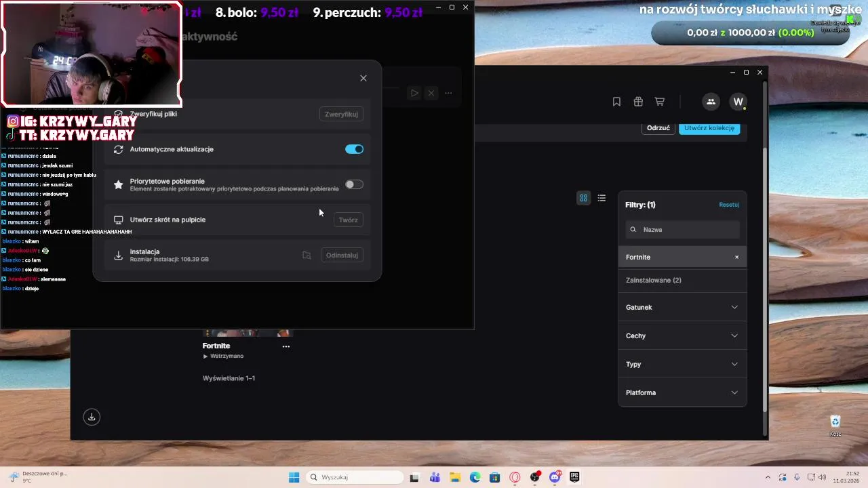
Task: Open Microsoft Edge from the taskbar
Action: pyautogui.click(x=475, y=477)
